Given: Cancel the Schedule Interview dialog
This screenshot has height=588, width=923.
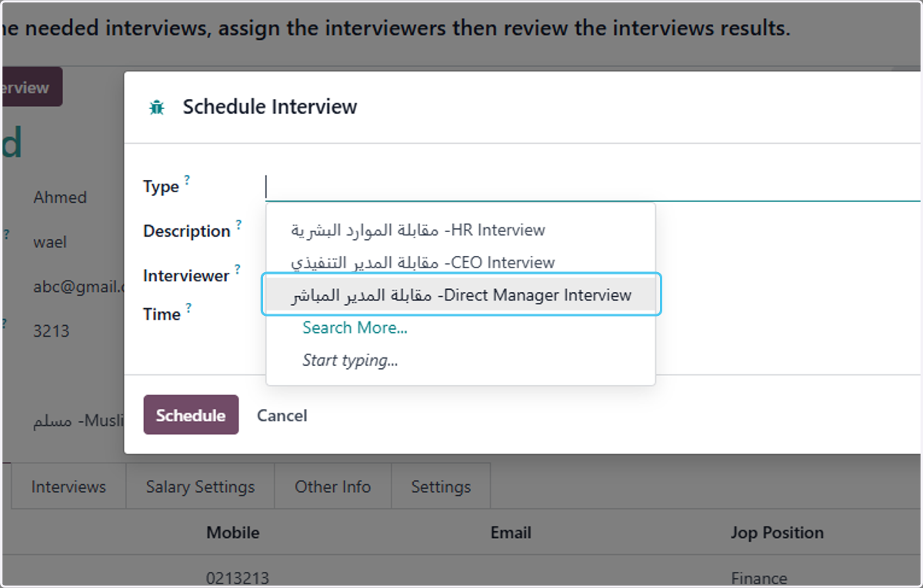Looking at the screenshot, I should [x=282, y=416].
